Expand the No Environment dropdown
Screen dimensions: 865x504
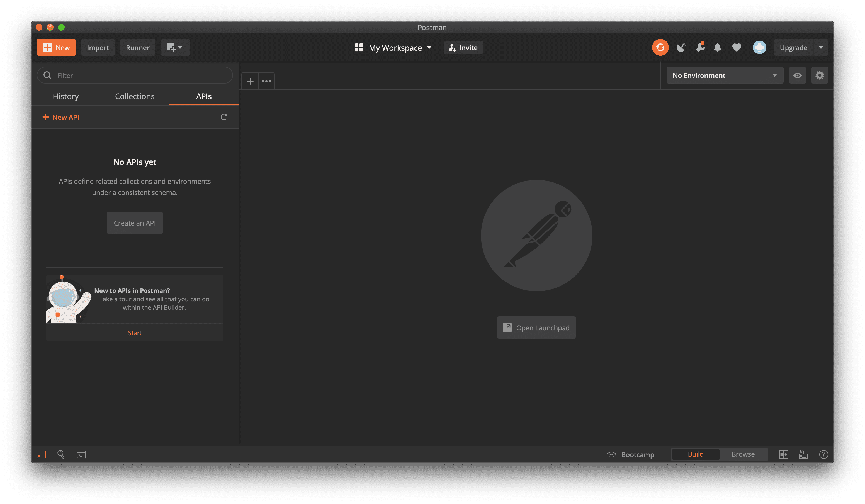(x=725, y=75)
